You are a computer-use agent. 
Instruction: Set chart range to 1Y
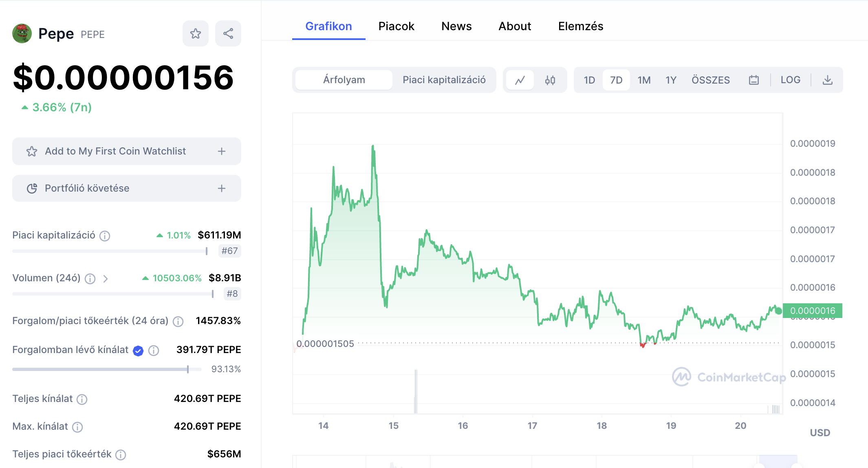(671, 80)
